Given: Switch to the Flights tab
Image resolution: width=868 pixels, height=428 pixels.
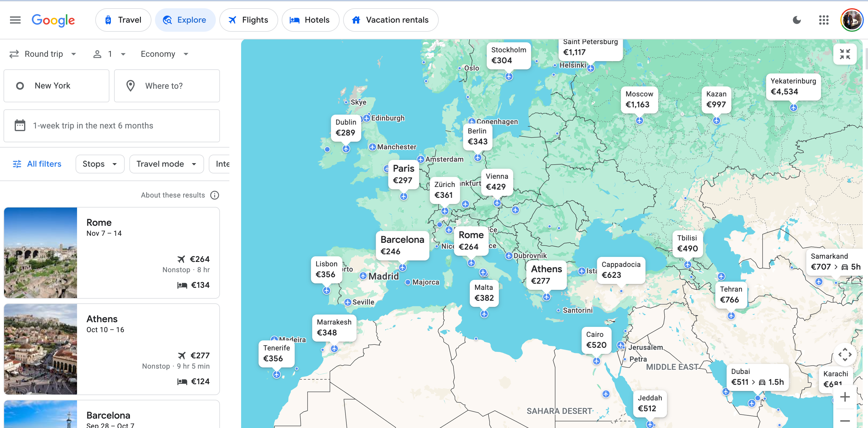Looking at the screenshot, I should (x=248, y=20).
